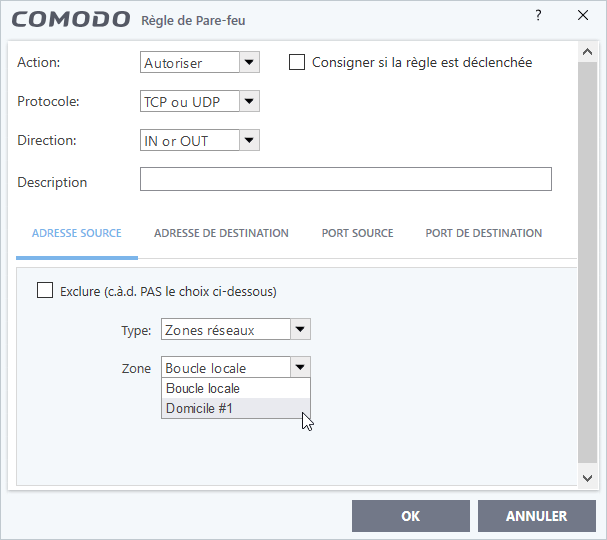Click the help question mark icon
This screenshot has width=607, height=540.
(538, 15)
